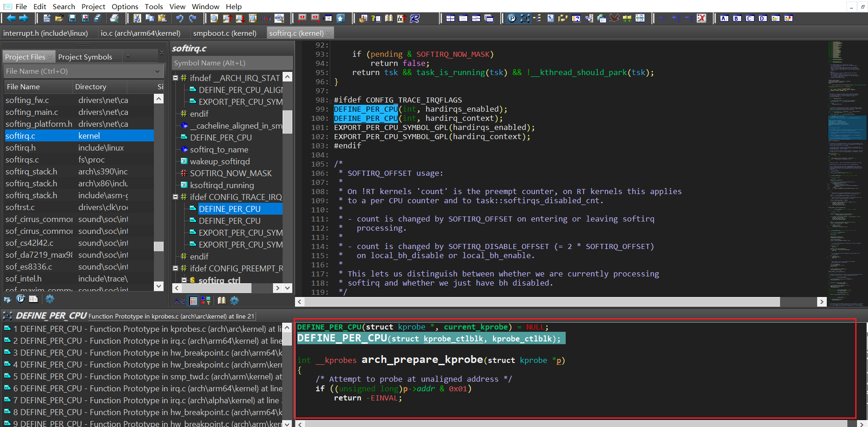Click the layout A icon

pyautogui.click(x=724, y=18)
